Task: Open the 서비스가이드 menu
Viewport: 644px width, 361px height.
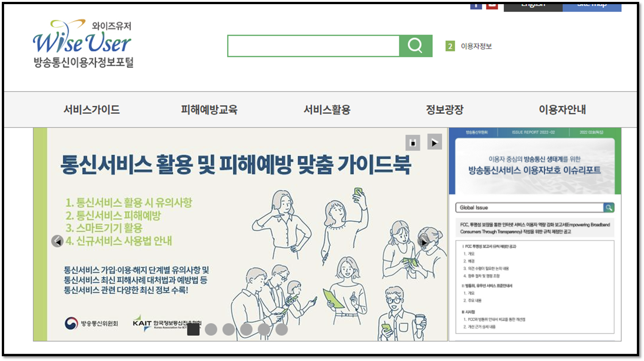Action: point(92,110)
